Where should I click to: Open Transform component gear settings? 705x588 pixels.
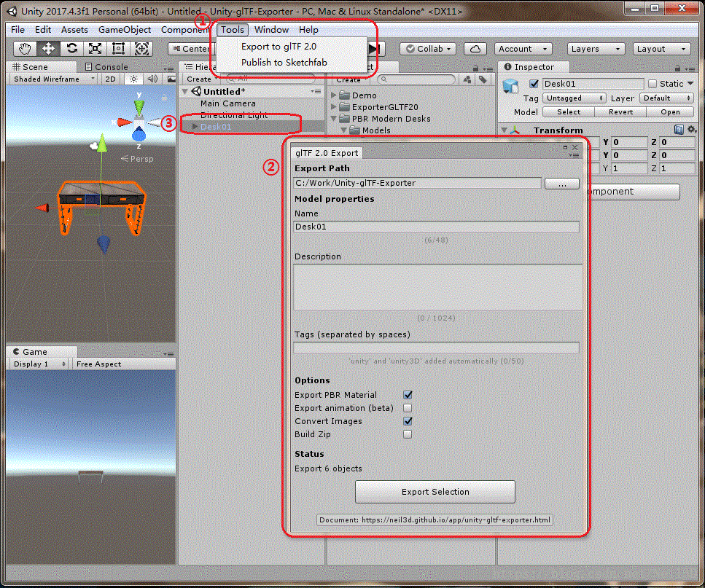pyautogui.click(x=691, y=130)
